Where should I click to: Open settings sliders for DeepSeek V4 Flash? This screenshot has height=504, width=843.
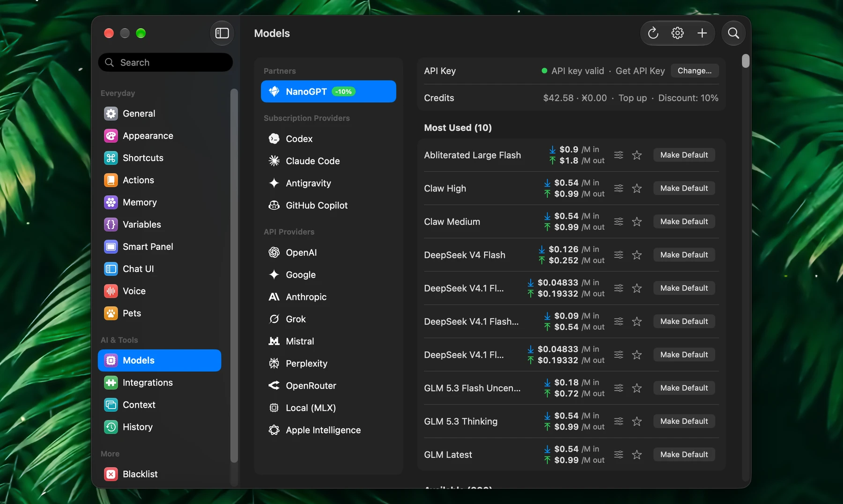(619, 255)
